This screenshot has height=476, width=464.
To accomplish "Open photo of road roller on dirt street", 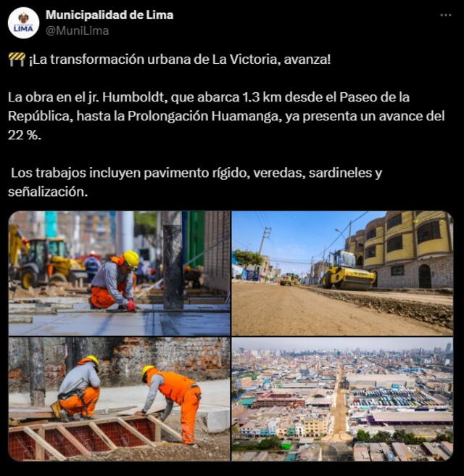I will [342, 274].
